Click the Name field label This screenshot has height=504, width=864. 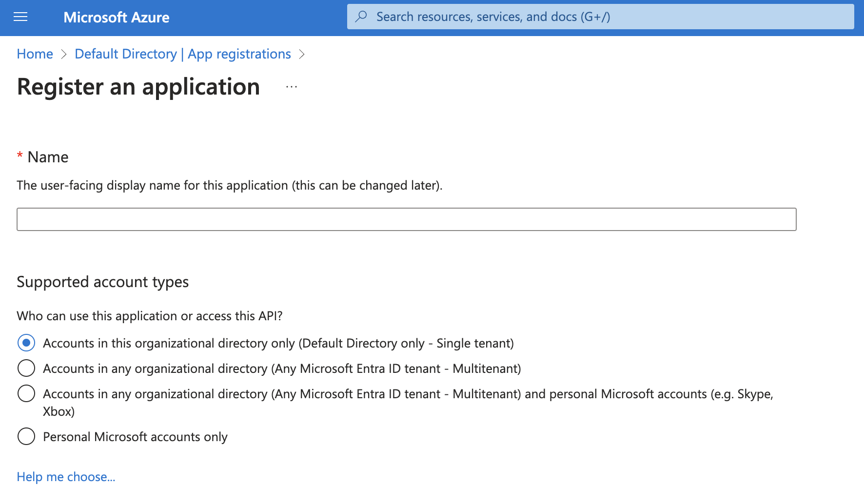[x=48, y=157]
